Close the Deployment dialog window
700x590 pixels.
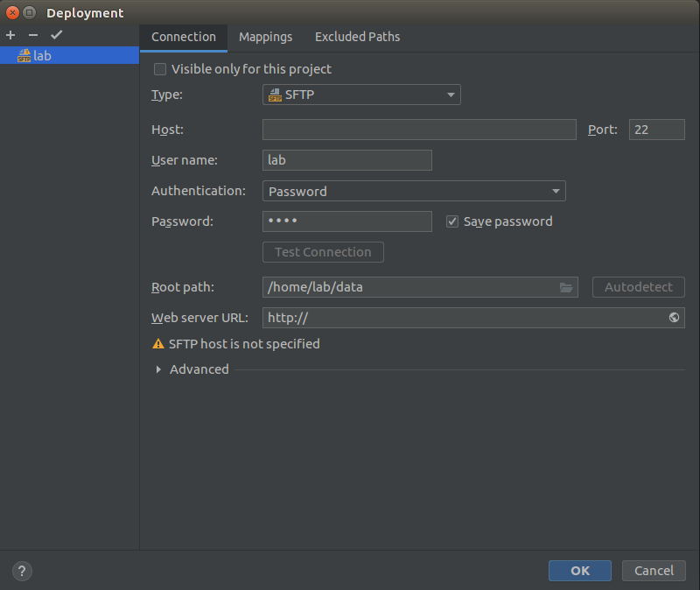[x=12, y=12]
